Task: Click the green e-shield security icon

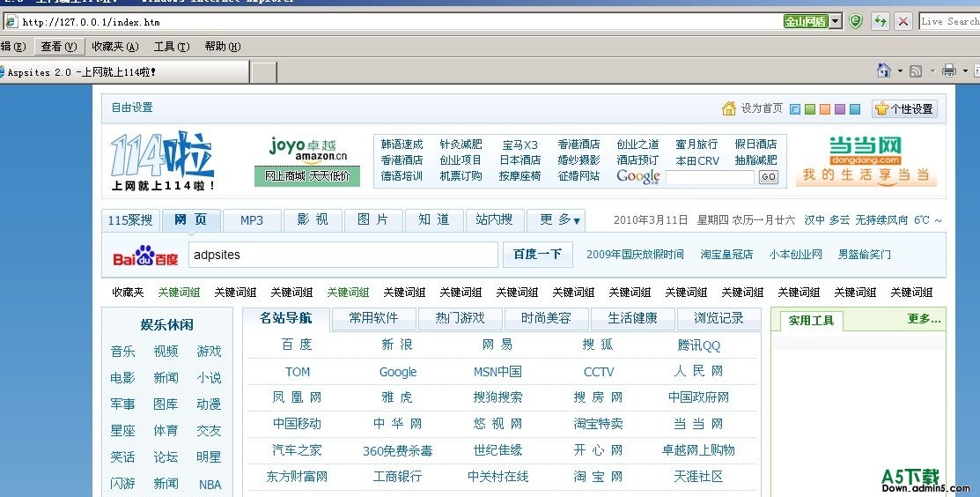Action: [856, 21]
